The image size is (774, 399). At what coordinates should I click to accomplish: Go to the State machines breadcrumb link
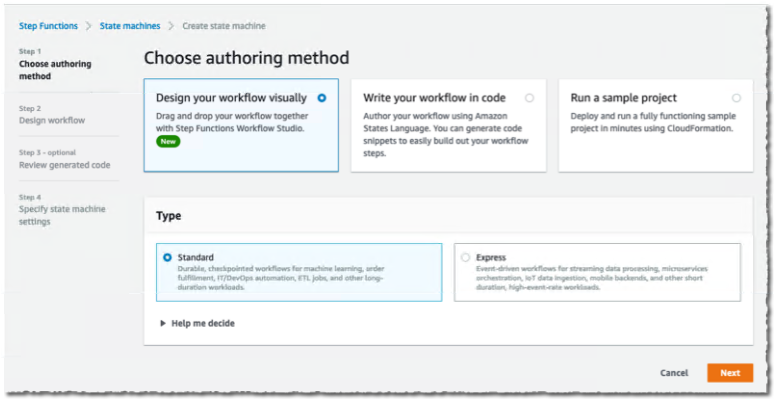[130, 26]
